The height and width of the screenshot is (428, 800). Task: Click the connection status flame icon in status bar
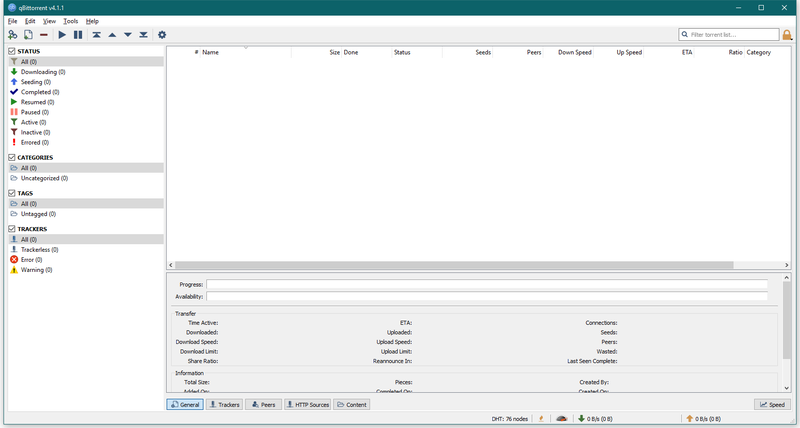[x=541, y=419]
